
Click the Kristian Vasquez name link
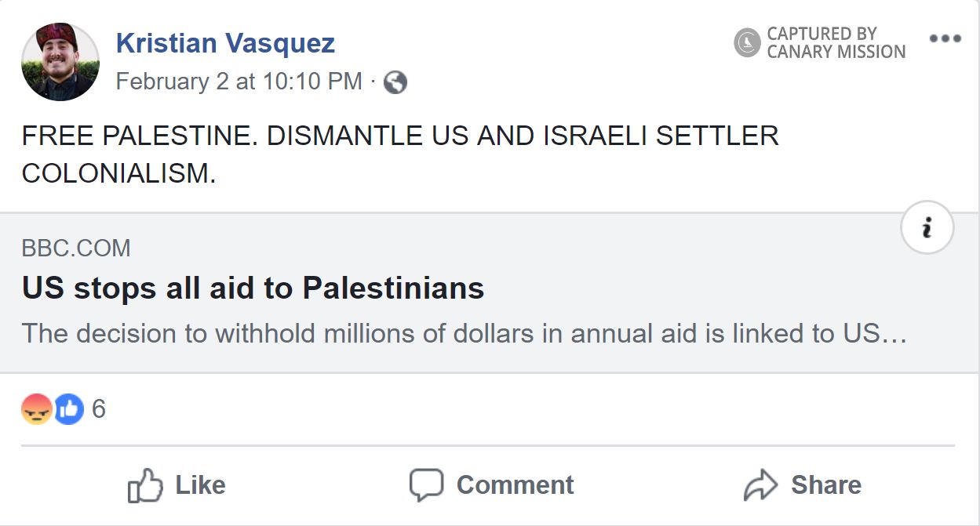click(x=225, y=43)
